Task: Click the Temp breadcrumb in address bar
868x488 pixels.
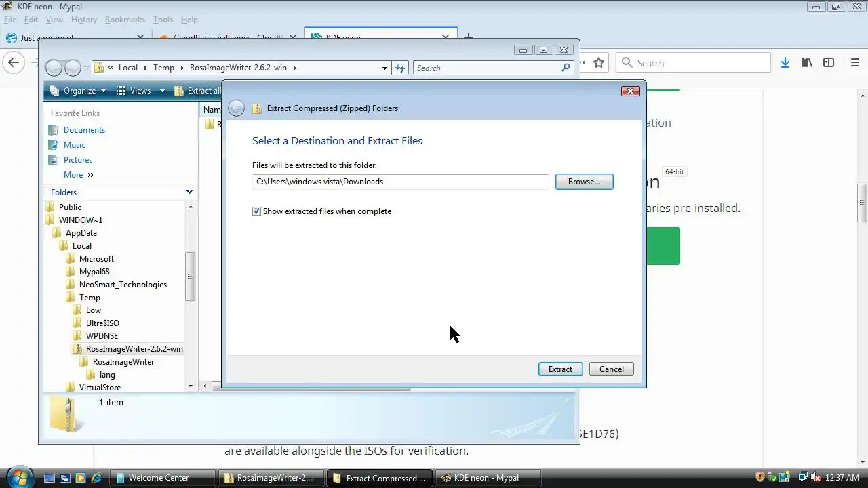Action: coord(163,68)
